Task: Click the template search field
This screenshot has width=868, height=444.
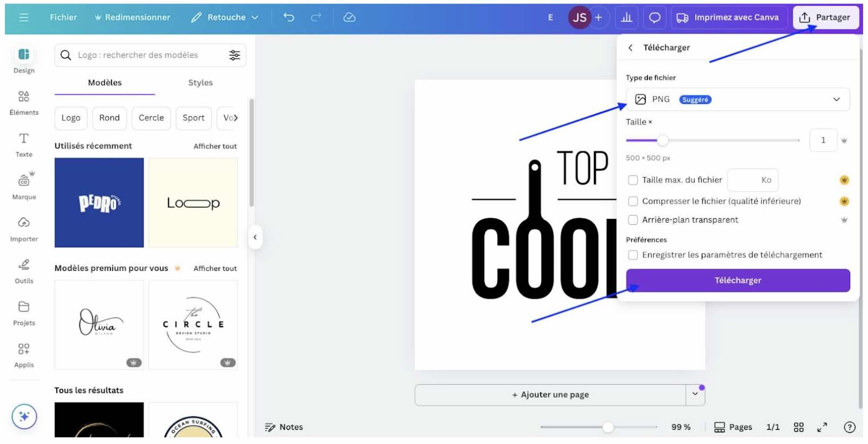Action: point(151,55)
